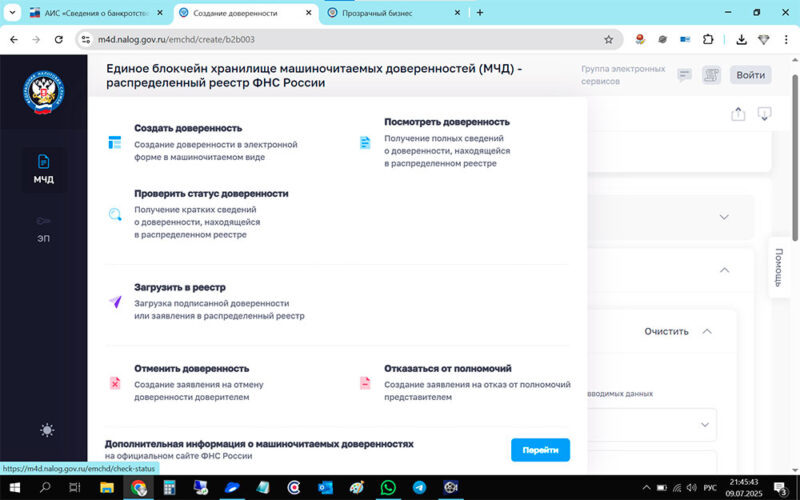Screen dimensions: 800x500
Task: Click the download file icon
Action: pos(764,114)
